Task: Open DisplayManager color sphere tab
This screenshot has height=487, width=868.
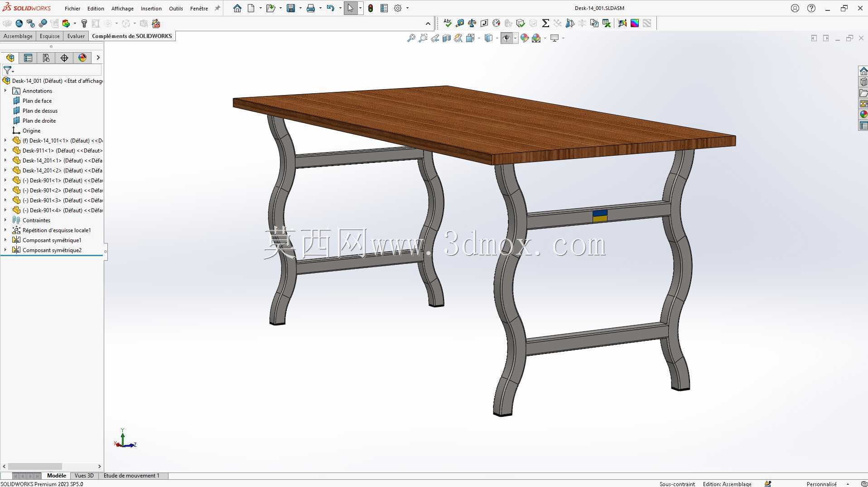Action: point(82,57)
